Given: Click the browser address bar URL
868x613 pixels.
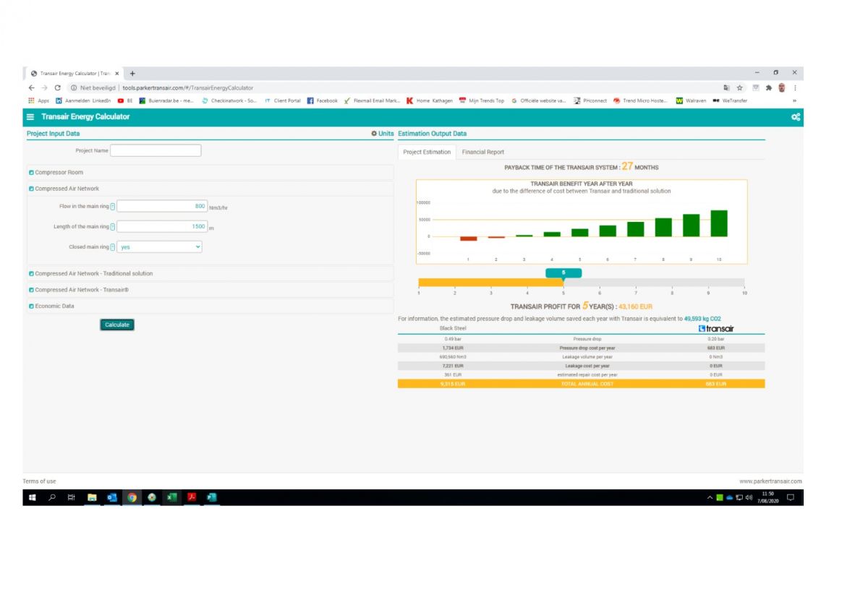Looking at the screenshot, I should pos(188,87).
